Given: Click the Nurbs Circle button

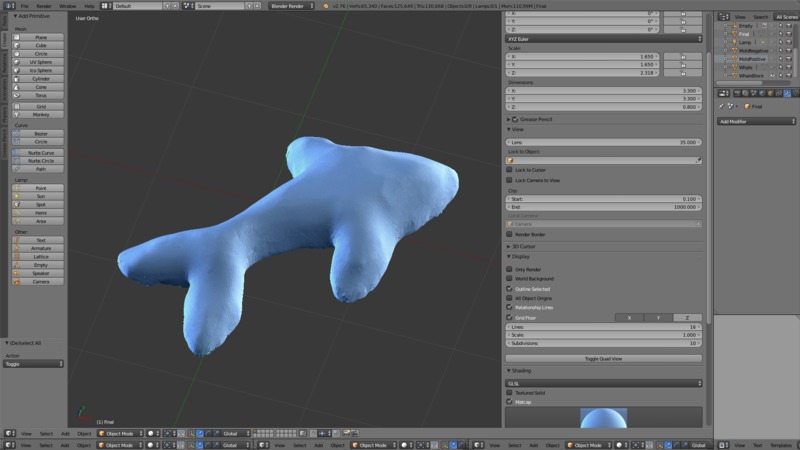Looking at the screenshot, I should coord(38,161).
